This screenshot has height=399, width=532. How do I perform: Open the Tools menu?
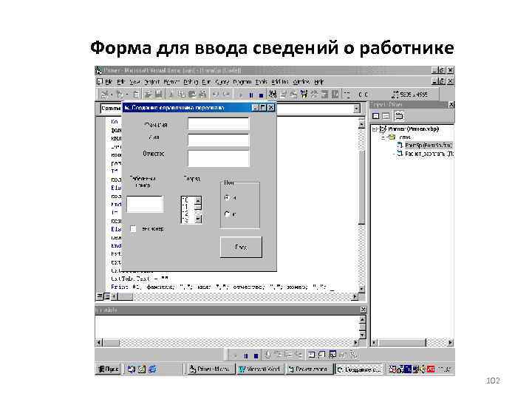[x=261, y=82]
